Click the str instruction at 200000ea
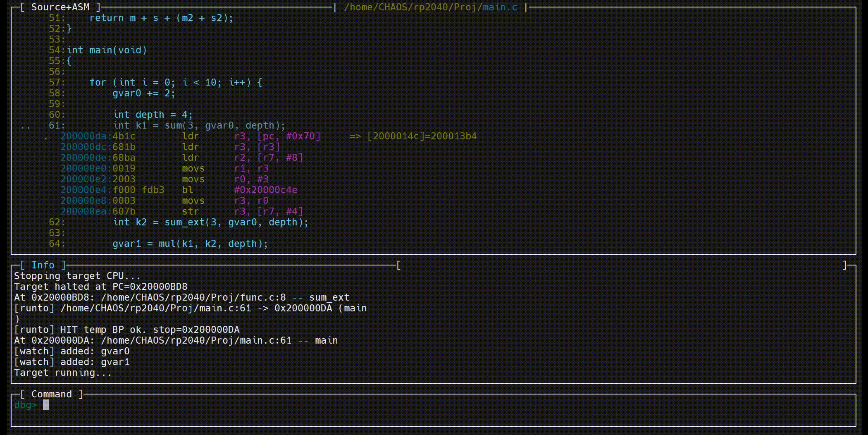 pos(190,211)
